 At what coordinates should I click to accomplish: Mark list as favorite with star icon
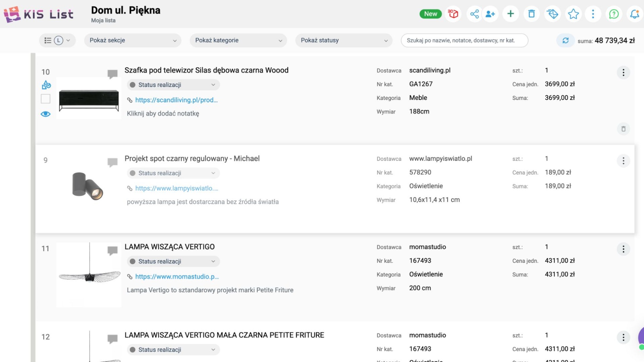[573, 14]
